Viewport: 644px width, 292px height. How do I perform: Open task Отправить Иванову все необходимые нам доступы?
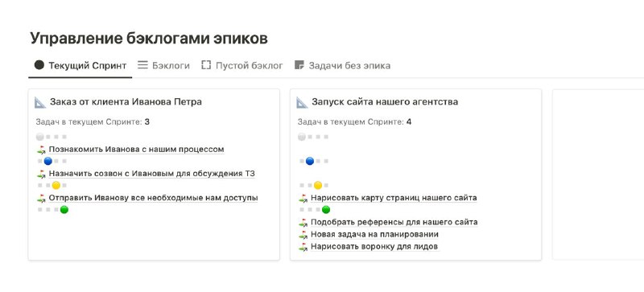[153, 198]
